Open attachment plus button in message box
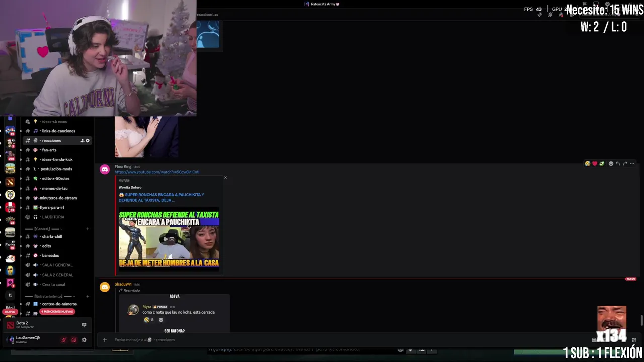The height and width of the screenshot is (362, 644). (x=105, y=340)
